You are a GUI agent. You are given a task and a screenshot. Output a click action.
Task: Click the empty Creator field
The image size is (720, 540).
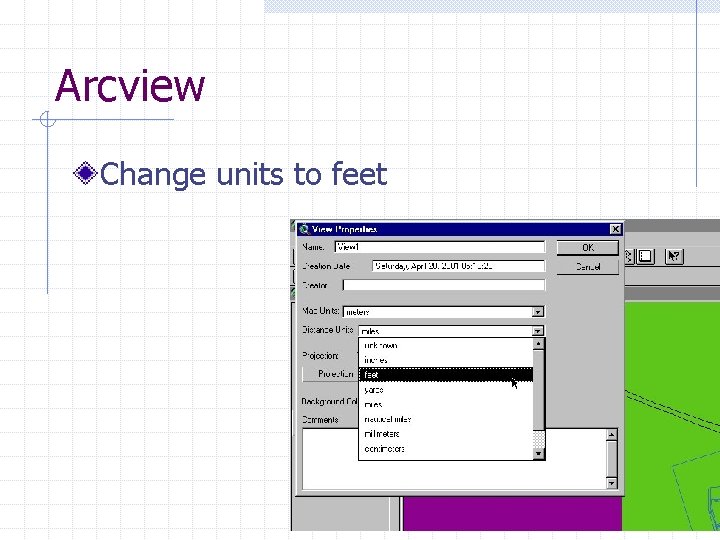tap(444, 285)
